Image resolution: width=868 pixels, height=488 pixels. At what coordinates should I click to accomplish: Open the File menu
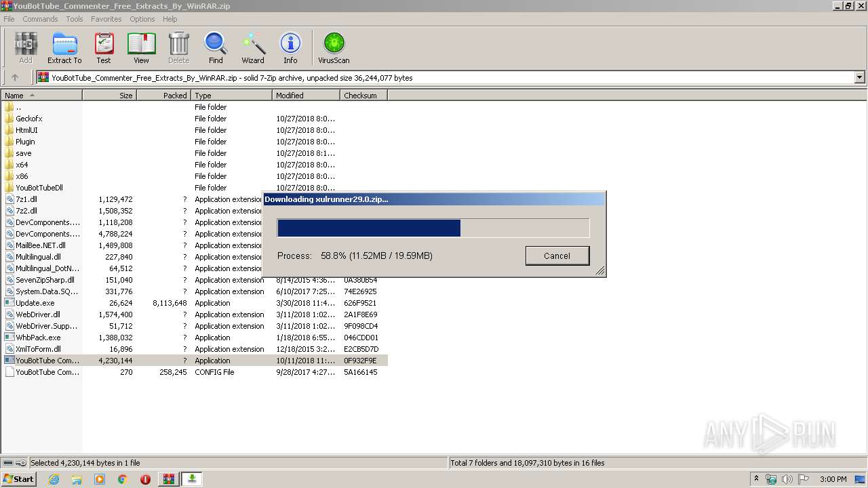(9, 19)
